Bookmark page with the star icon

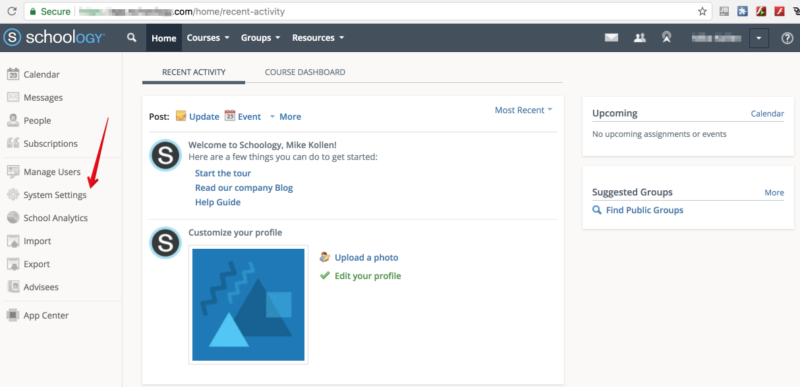(703, 11)
